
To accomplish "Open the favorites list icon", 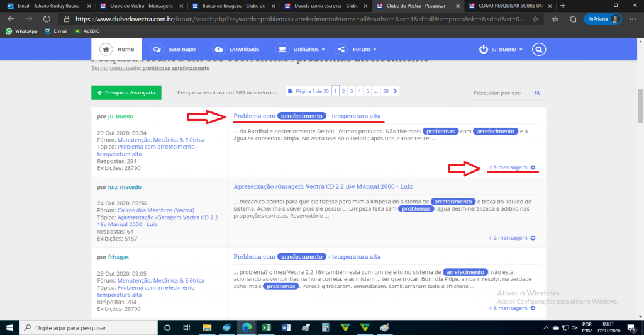I will pos(555,20).
